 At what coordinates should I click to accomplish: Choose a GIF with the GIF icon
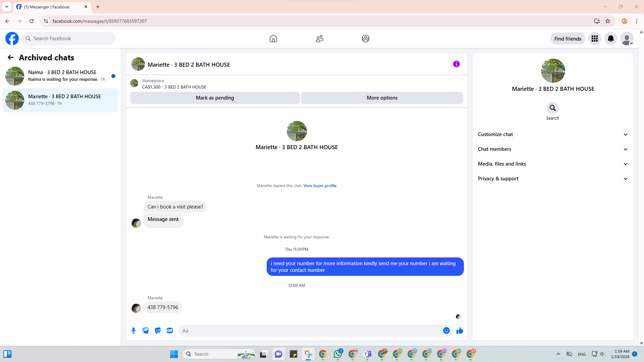(170, 330)
